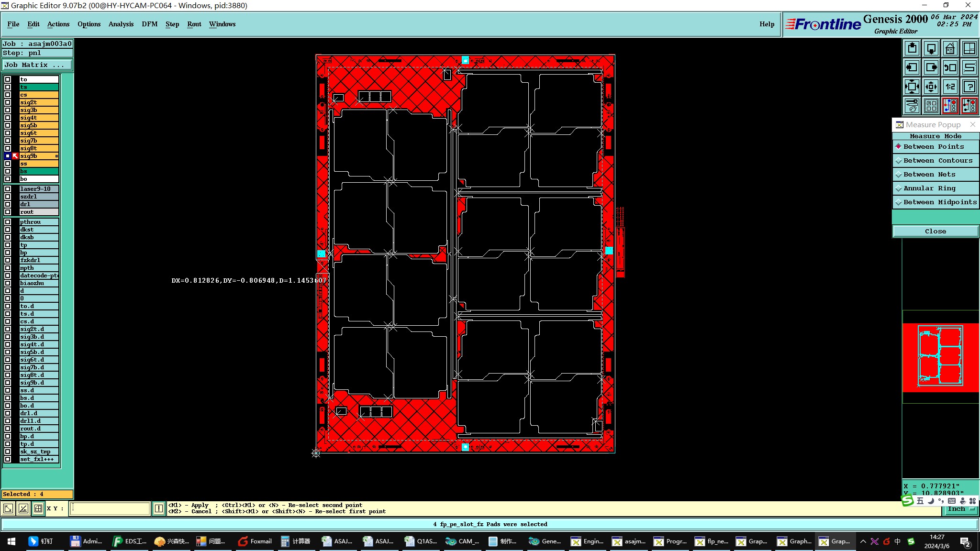Viewport: 980px width, 551px height.
Task: Toggle the checkbox for the drl layer
Action: pyautogui.click(x=8, y=204)
